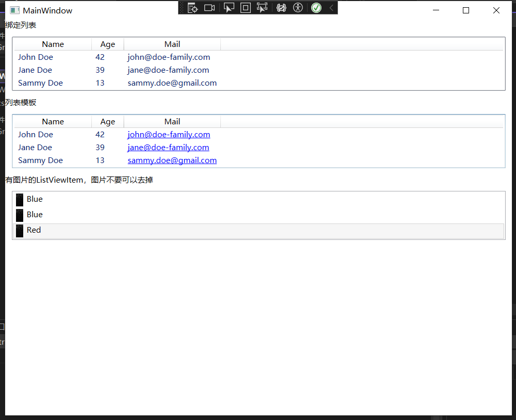This screenshot has width=516, height=420.
Task: Select John Doe row in first list
Action: [x=259, y=57]
